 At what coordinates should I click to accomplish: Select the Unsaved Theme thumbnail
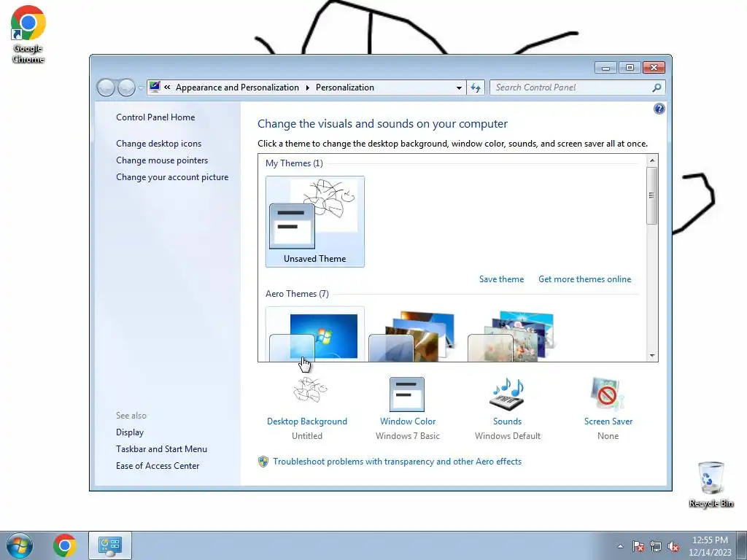(315, 222)
